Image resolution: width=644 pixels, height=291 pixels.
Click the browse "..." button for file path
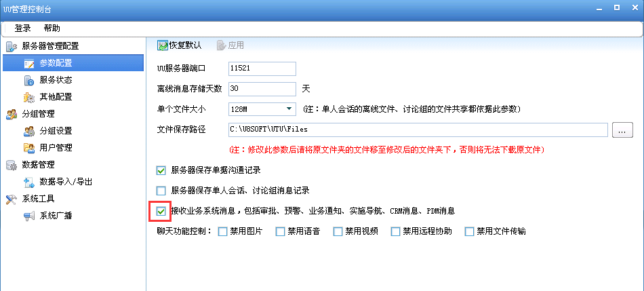point(622,130)
